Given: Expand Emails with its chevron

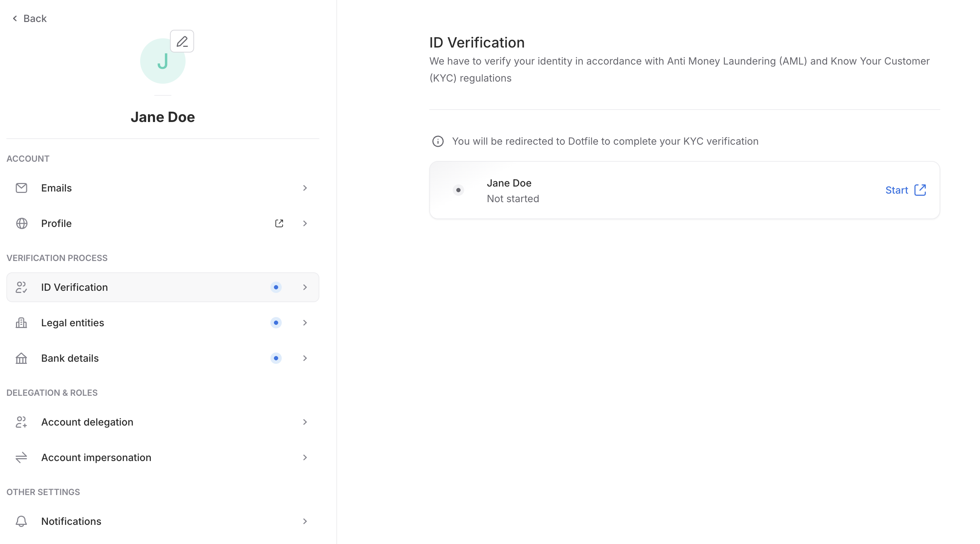Looking at the screenshot, I should 305,188.
